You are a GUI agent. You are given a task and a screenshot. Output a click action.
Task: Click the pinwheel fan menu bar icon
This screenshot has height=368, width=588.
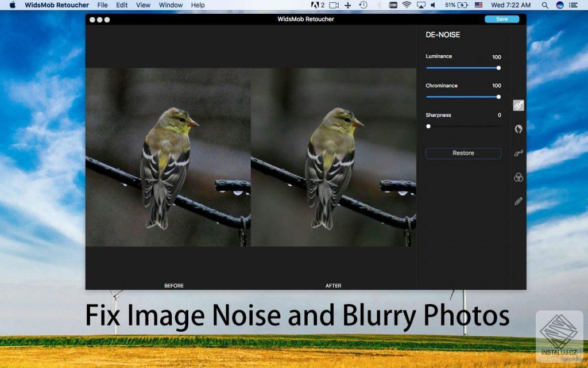pyautogui.click(x=348, y=5)
